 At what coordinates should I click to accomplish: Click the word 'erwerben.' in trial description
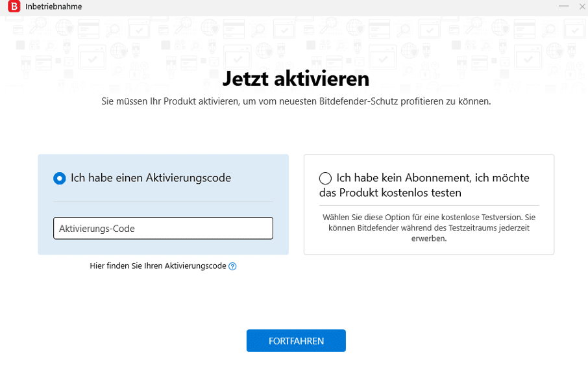click(x=429, y=238)
